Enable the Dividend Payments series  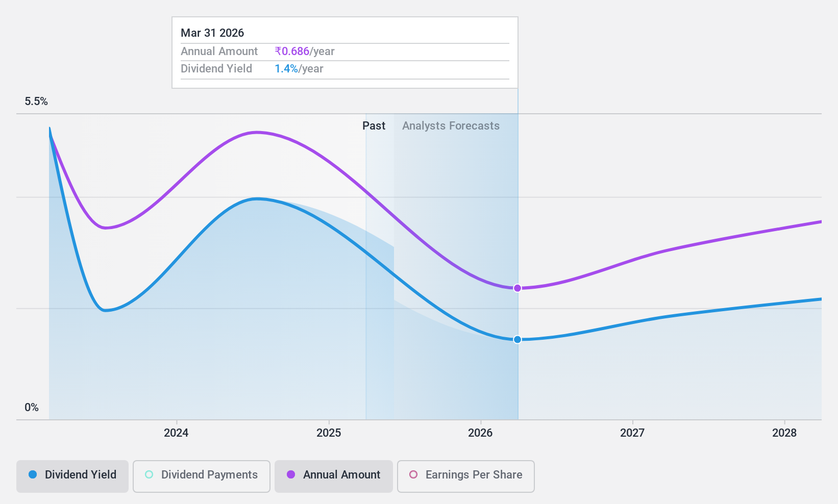[202, 476]
